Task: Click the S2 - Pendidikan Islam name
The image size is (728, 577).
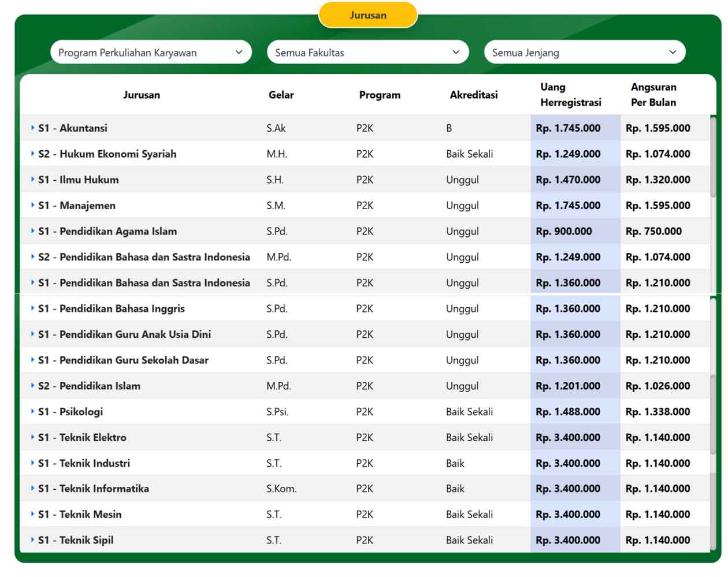Action: click(90, 386)
